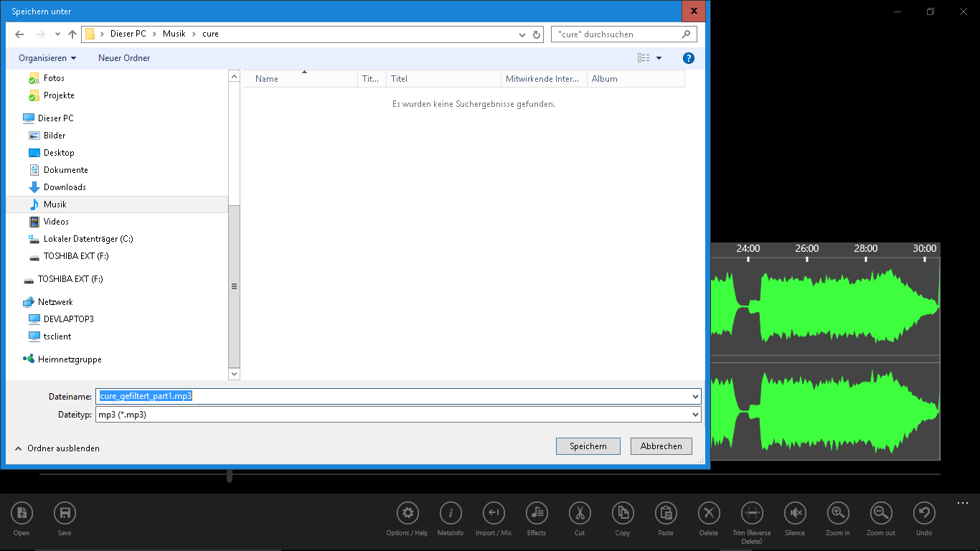Click the Save icon in bottom toolbar
The height and width of the screenshot is (551, 980).
(65, 512)
